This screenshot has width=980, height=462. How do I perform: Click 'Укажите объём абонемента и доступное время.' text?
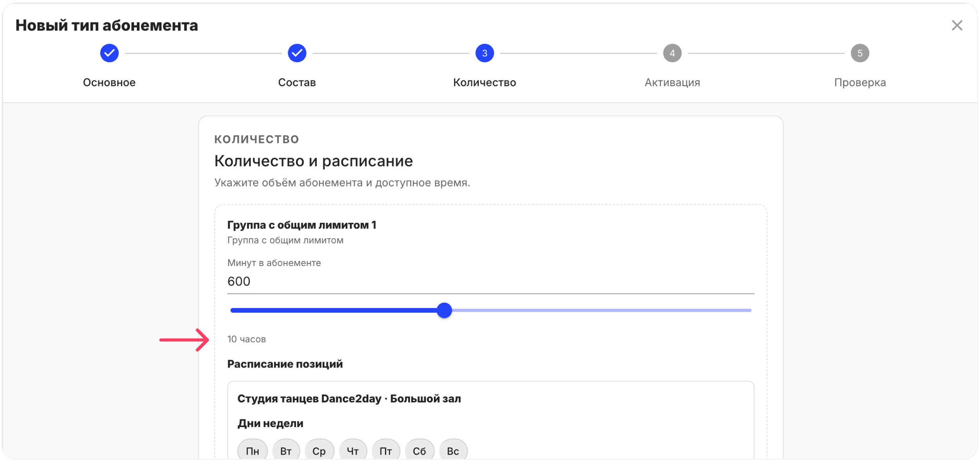click(342, 183)
